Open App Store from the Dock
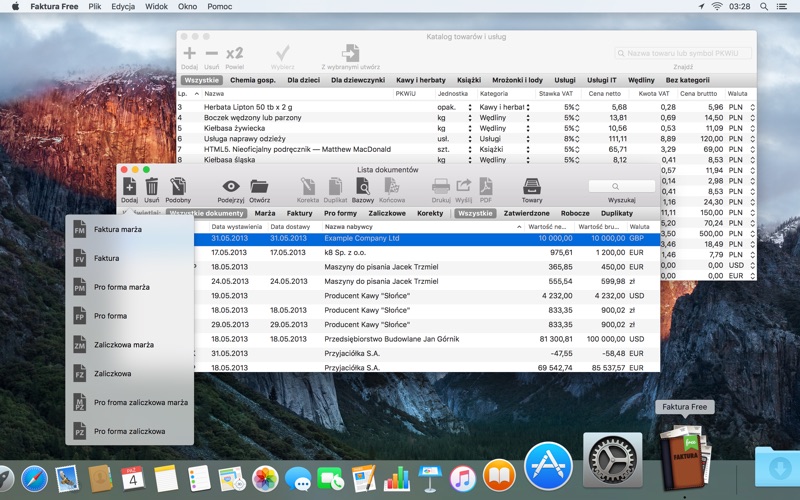Screen dimensions: 800x500 coord(548,466)
